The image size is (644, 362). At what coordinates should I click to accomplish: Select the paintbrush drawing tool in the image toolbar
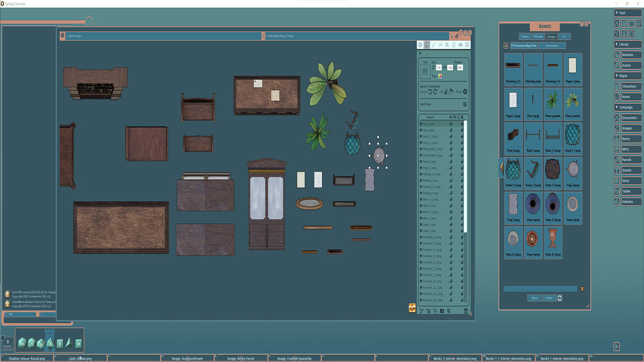[x=434, y=45]
